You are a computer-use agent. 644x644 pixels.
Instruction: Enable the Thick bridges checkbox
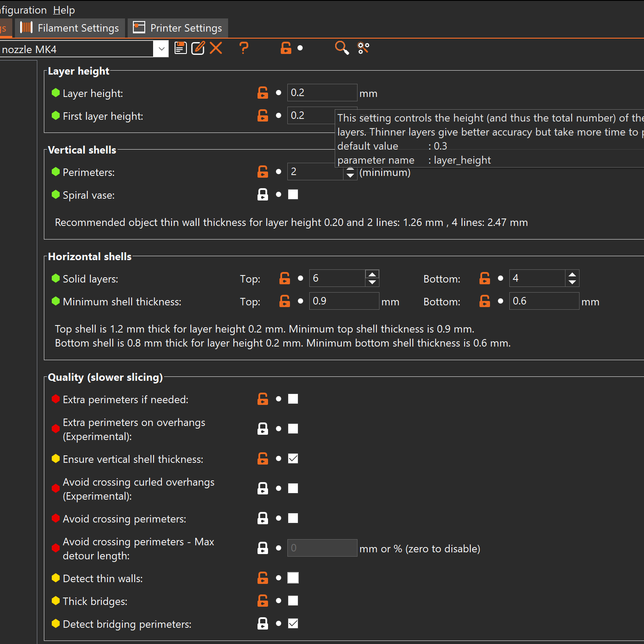(x=293, y=601)
